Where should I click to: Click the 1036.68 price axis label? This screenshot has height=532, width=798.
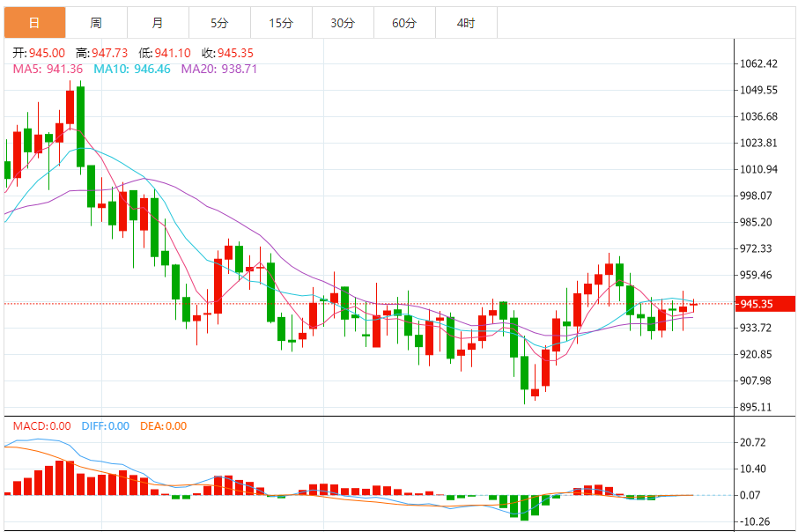(759, 116)
